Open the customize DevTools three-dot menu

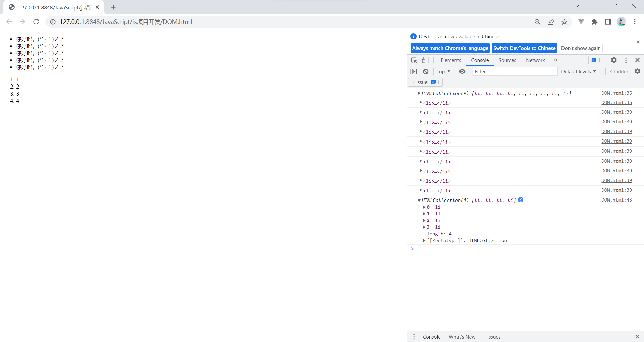(626, 60)
